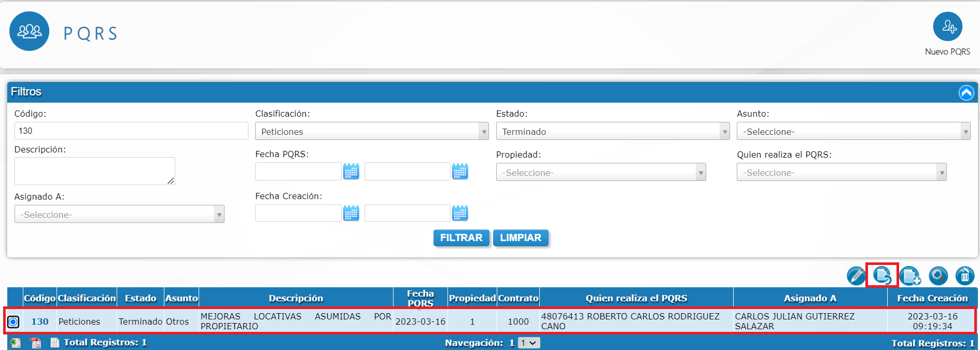
Task: Click the magnifying glass view icon
Action: tap(938, 276)
